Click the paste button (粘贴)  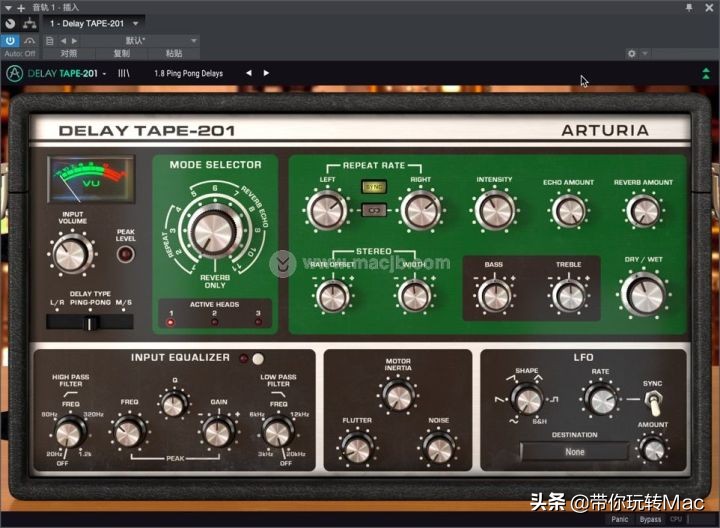tap(174, 54)
